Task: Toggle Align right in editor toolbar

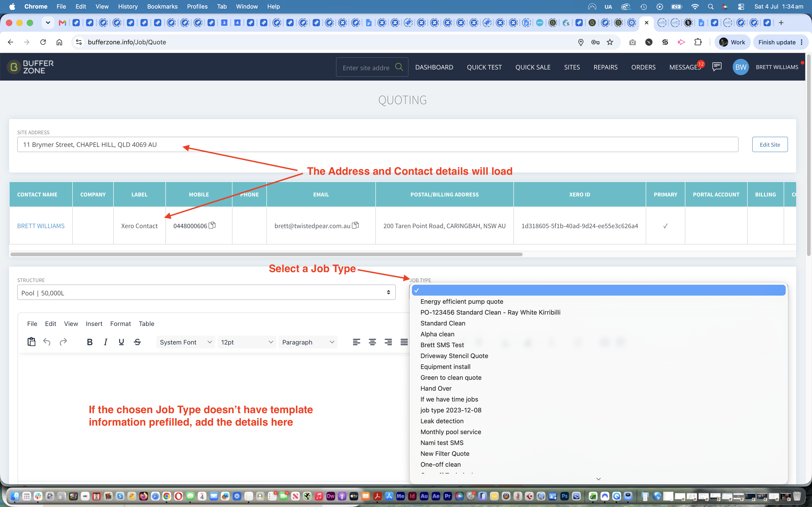Action: pos(388,342)
